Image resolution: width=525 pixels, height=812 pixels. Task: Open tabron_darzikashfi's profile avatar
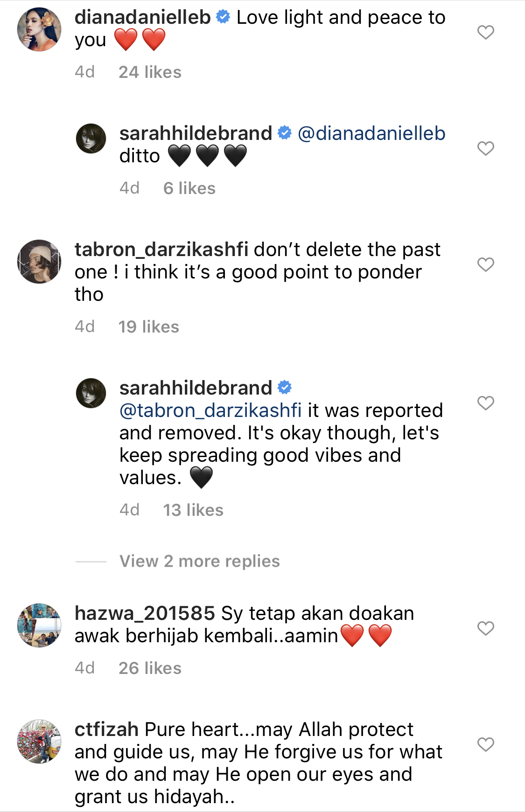[39, 262]
